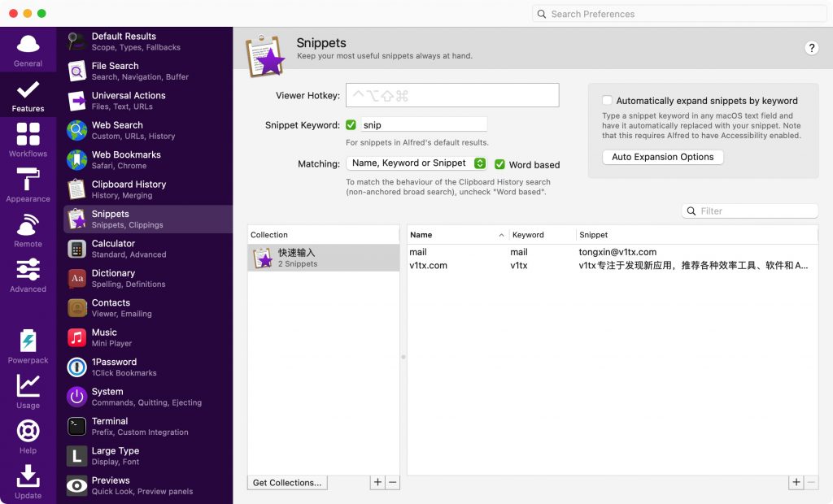Click the Snippet column header

[697, 235]
